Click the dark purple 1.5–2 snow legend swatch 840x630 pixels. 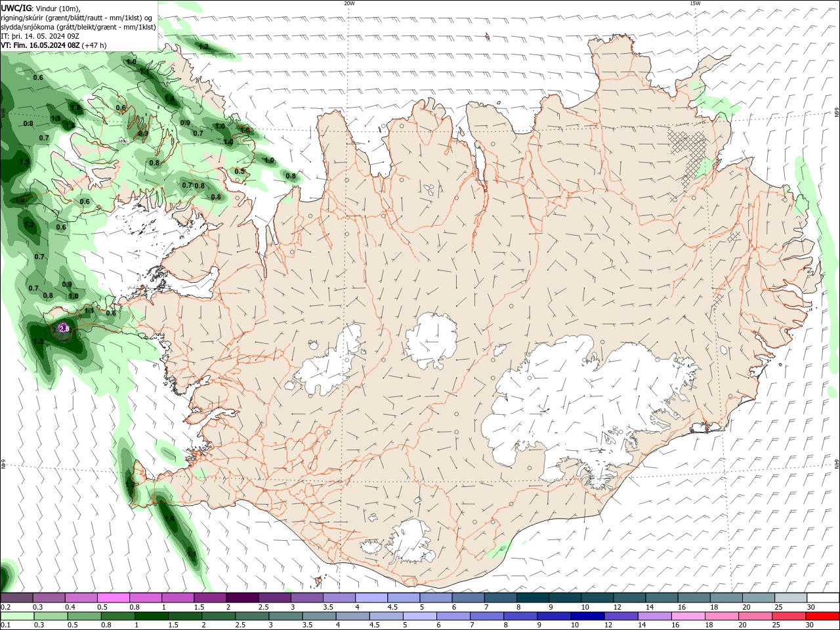click(209, 598)
